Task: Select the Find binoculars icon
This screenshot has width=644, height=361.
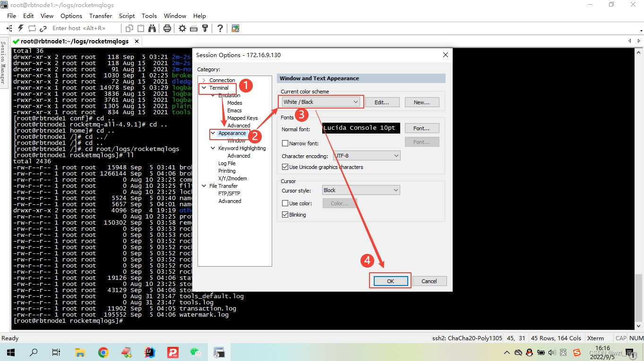Action: 152,28
